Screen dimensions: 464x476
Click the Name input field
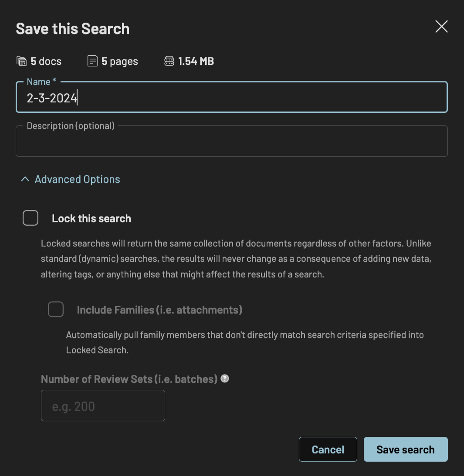(x=232, y=97)
